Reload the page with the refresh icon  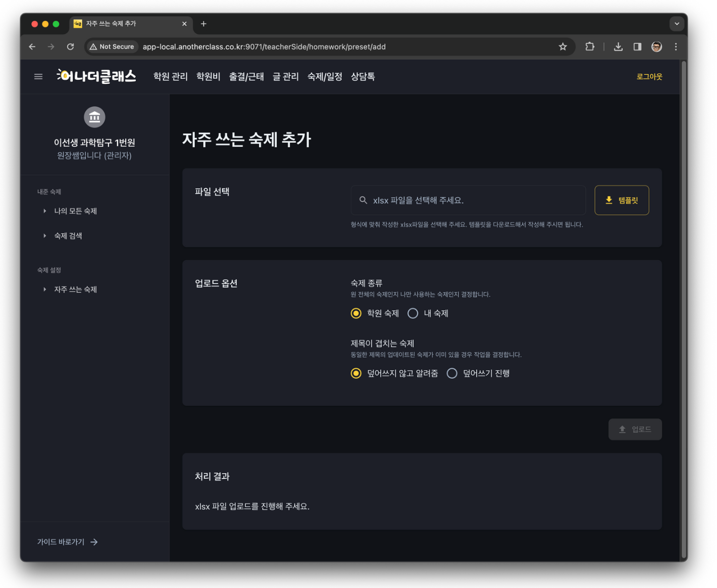[x=71, y=46]
